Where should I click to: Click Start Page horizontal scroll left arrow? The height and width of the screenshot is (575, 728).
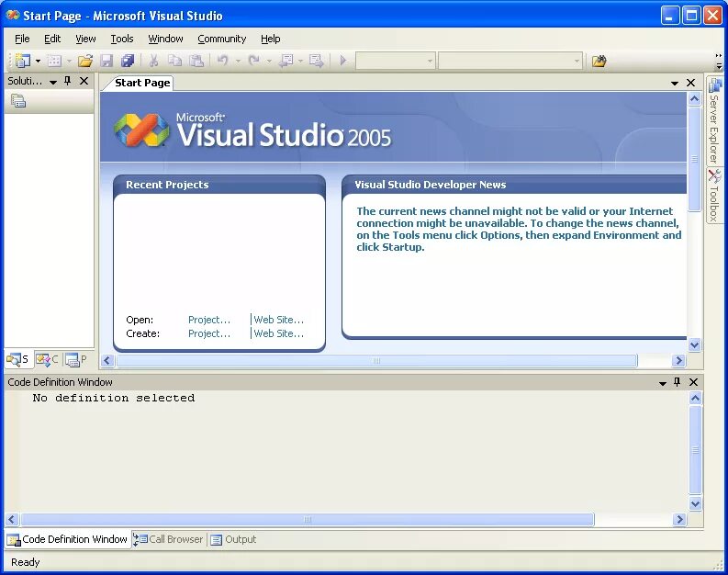click(x=107, y=360)
